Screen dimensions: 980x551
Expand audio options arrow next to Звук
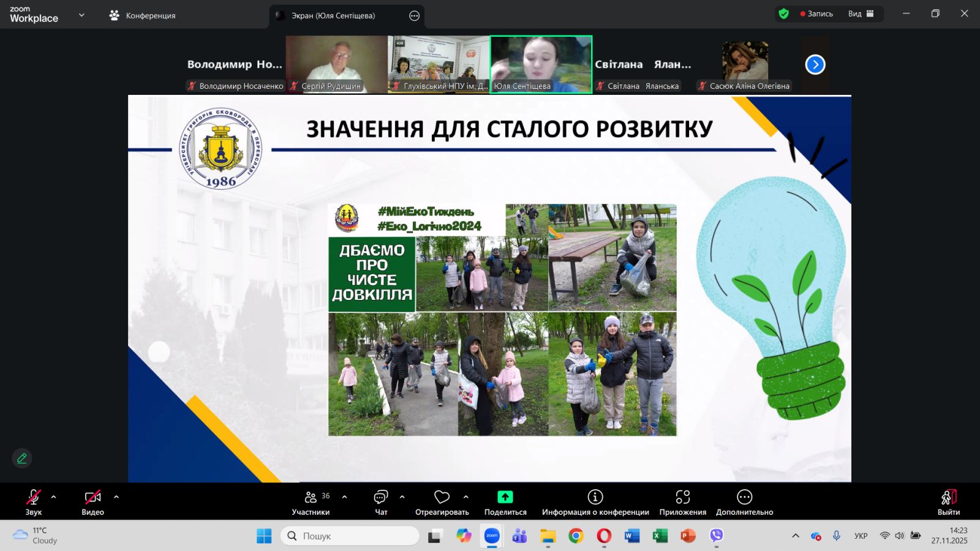point(54,497)
